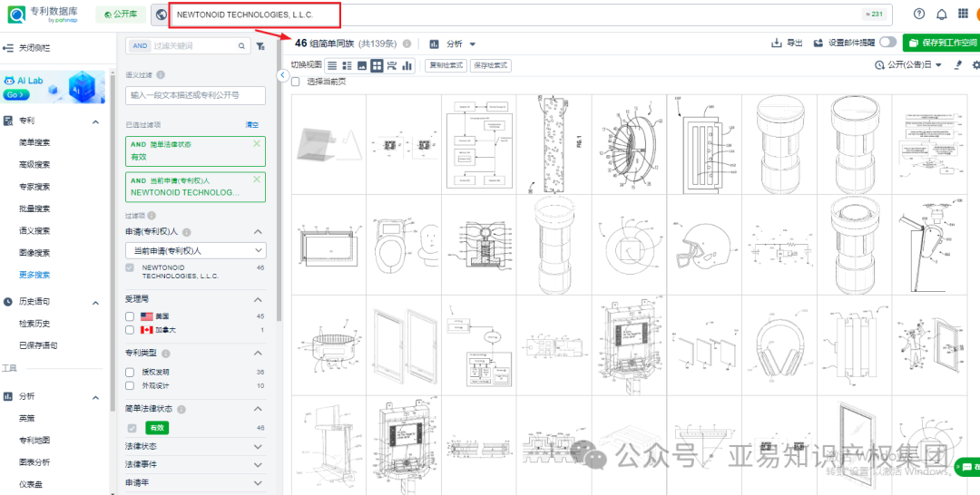Image resolution: width=980 pixels, height=495 pixels.
Task: Click the highlight pen icon
Action: (x=958, y=65)
